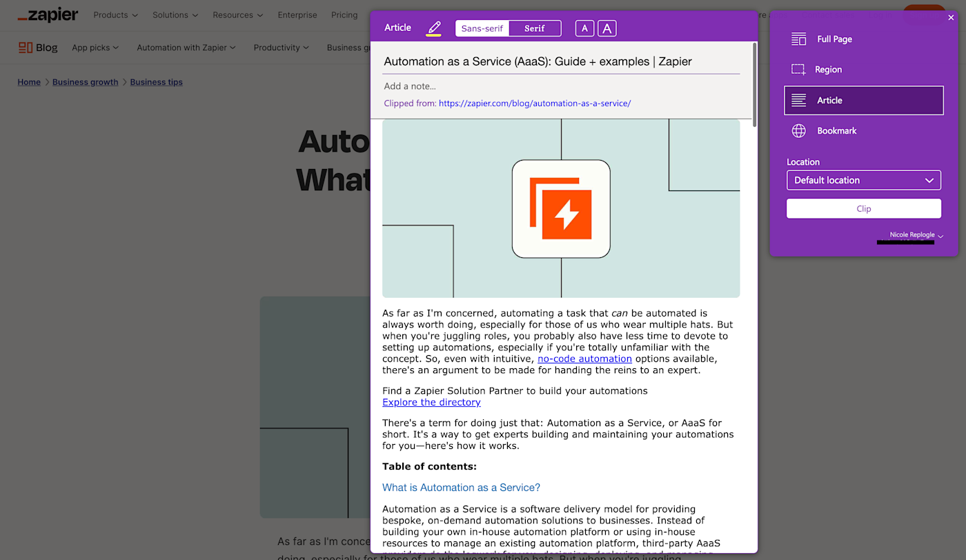
Task: Select the highlighter pen tool
Action: 433,28
